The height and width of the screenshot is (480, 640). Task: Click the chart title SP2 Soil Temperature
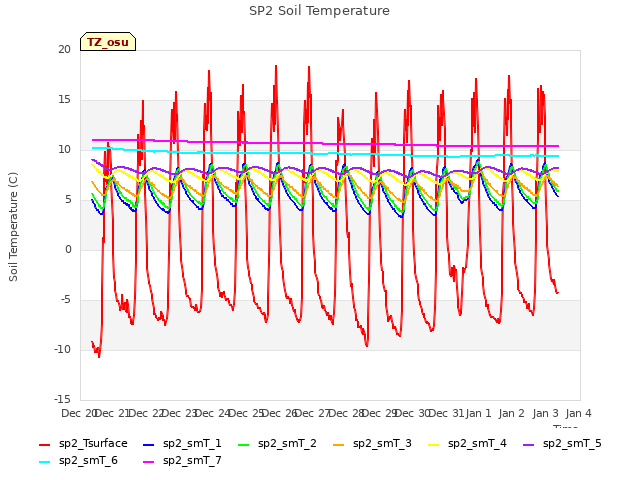click(x=319, y=11)
